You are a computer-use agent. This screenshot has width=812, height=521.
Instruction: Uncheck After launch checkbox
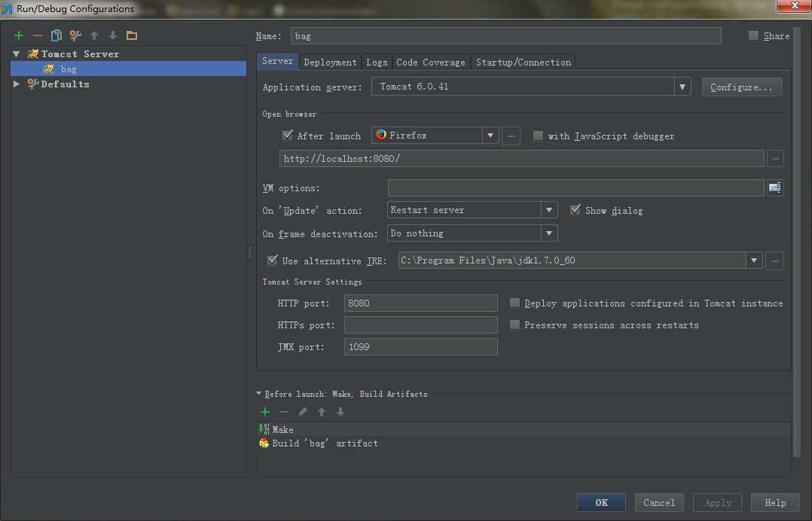(288, 135)
